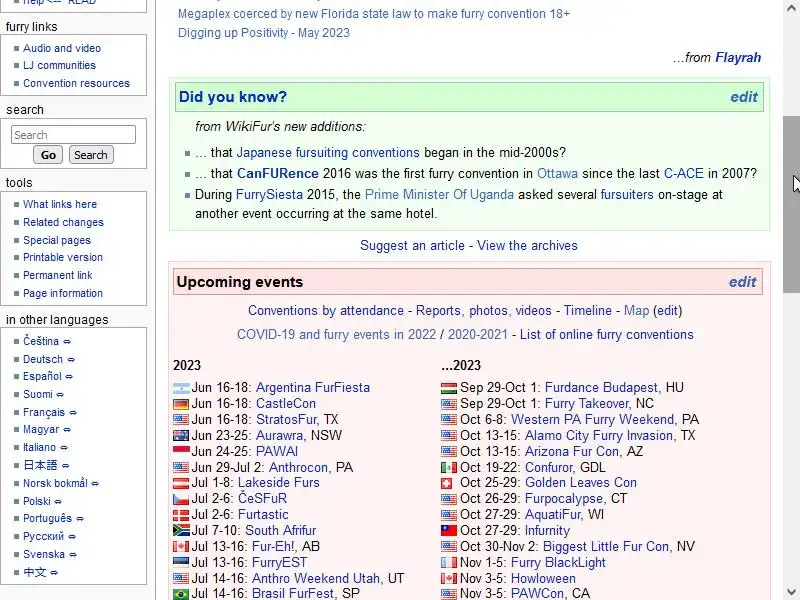Open Convention resources link
Screen dimensions: 800x600
pyautogui.click(x=76, y=83)
